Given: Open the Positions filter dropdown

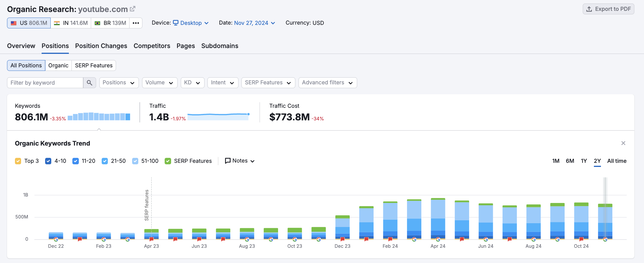Looking at the screenshot, I should (119, 83).
